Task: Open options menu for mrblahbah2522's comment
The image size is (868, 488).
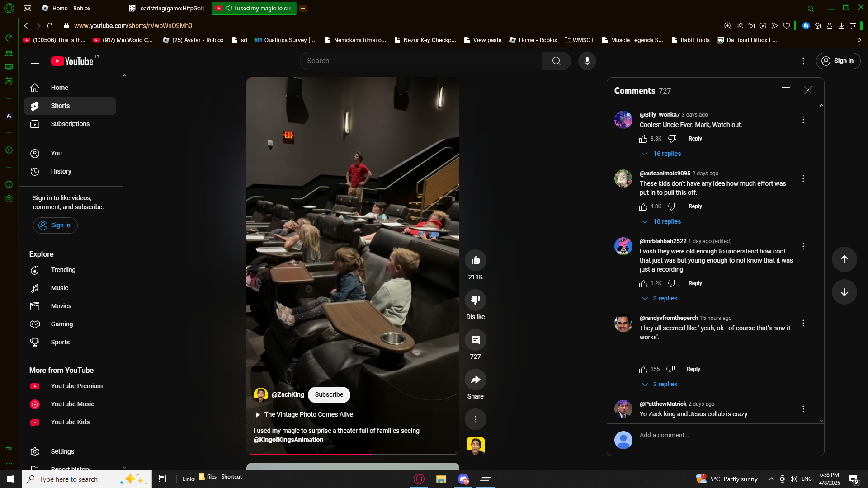Action: [803, 246]
